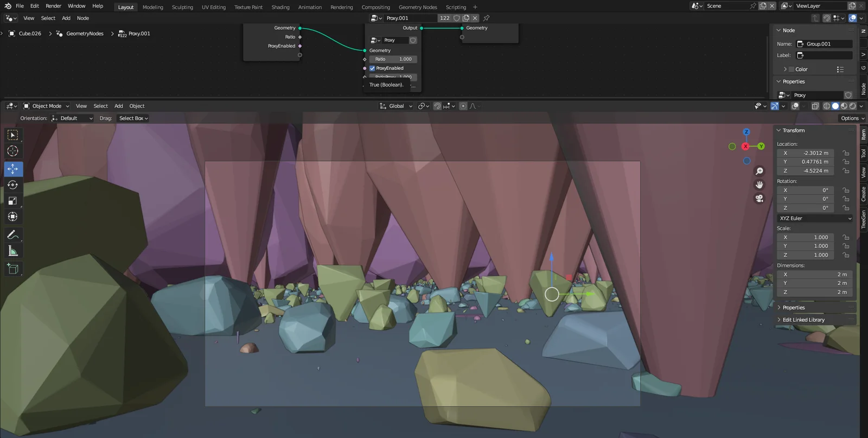This screenshot has width=868, height=438.
Task: Choose the Move tool in viewport toolbar
Action: click(x=12, y=169)
